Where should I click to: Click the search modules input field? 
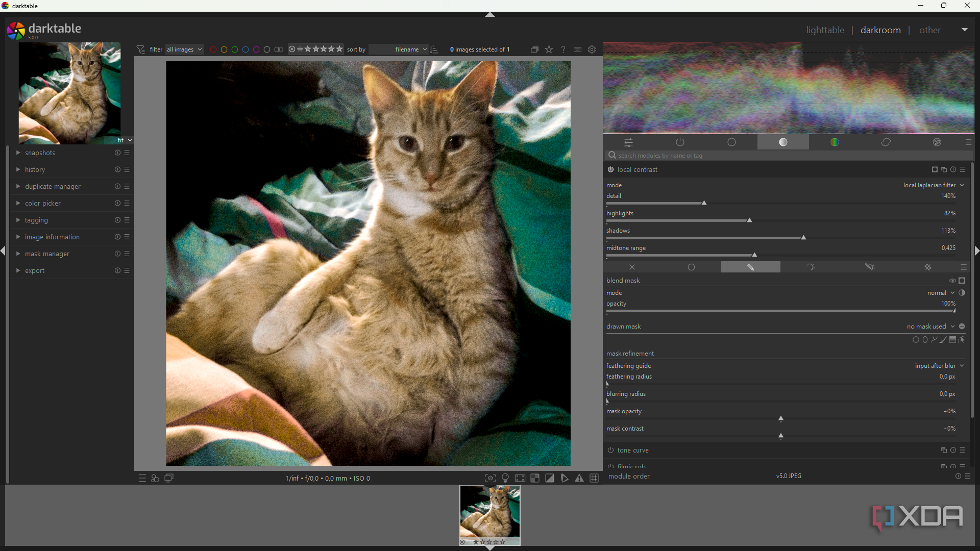tap(789, 156)
